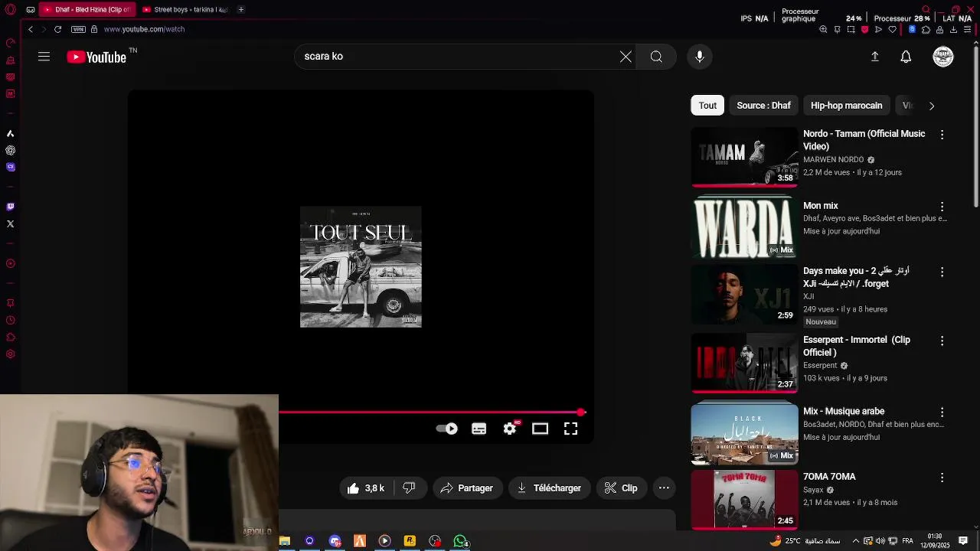This screenshot has width=980, height=551.
Task: Open WhatsApp from the taskbar
Action: click(x=460, y=541)
